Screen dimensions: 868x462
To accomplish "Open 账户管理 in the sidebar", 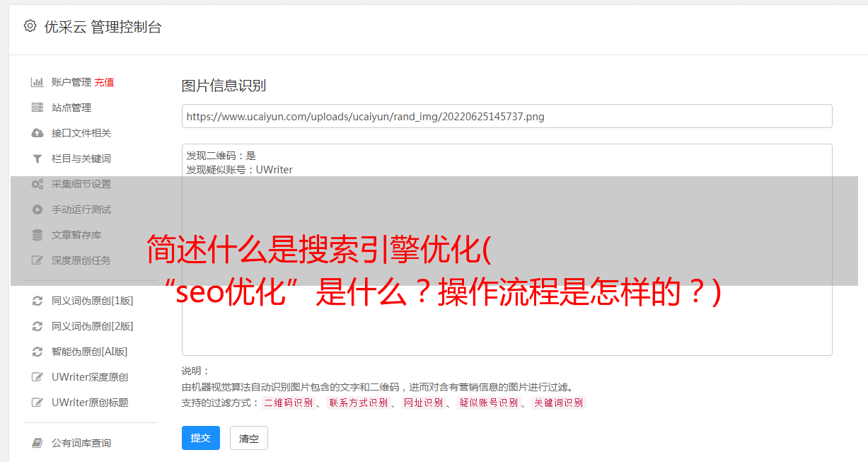I will [x=71, y=82].
